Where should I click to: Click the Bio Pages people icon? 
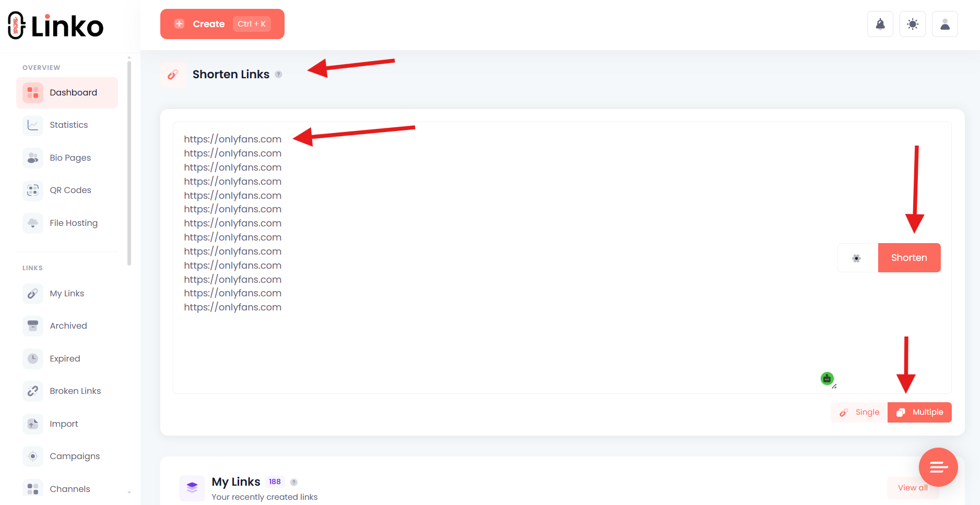point(33,158)
